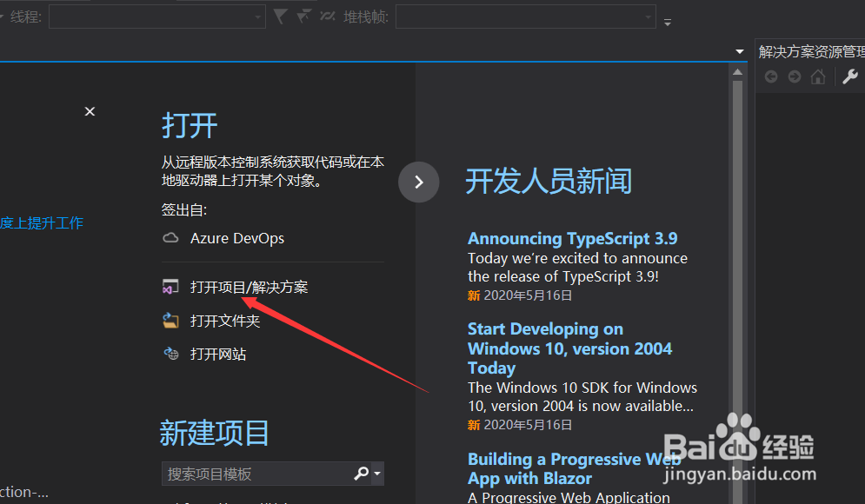The height and width of the screenshot is (504, 865).
Task: Open the document tab list dropdown arrow
Action: tap(740, 51)
